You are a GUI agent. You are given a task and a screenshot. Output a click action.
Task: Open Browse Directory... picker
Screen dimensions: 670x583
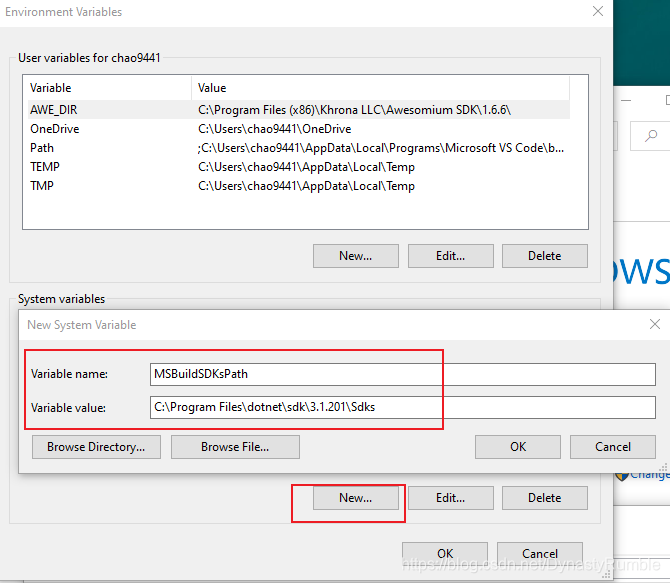point(96,447)
